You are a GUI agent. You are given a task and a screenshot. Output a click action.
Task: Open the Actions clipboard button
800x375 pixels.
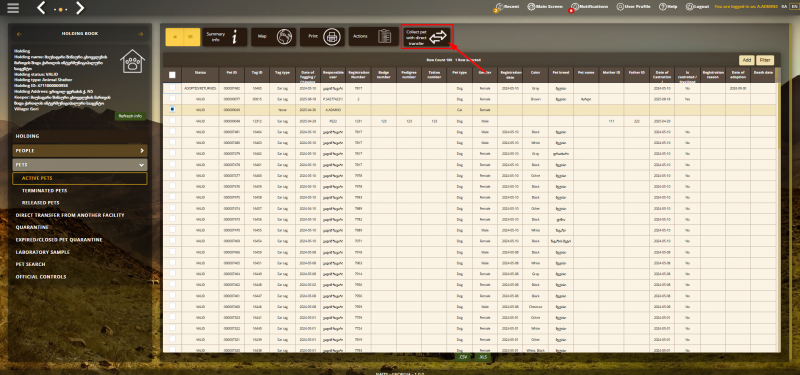[373, 37]
